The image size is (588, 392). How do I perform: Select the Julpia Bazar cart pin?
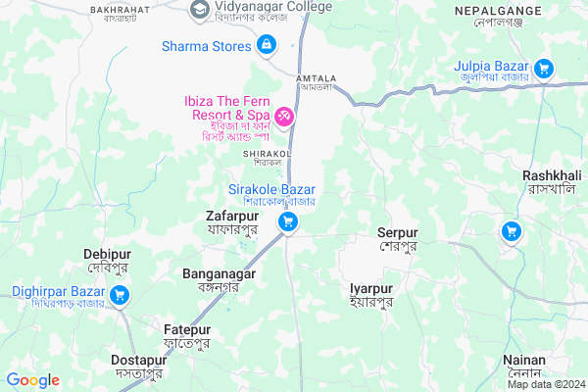544,71
